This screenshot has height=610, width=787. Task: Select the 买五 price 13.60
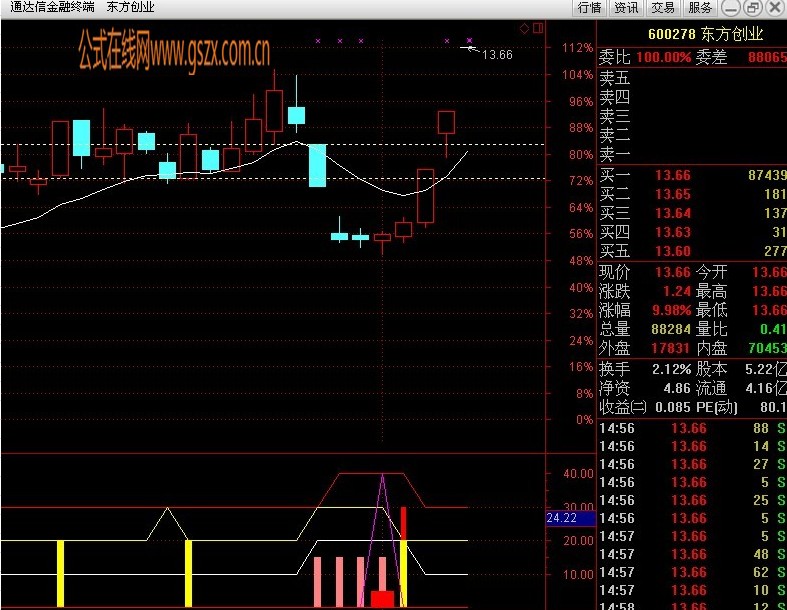pyautogui.click(x=673, y=251)
